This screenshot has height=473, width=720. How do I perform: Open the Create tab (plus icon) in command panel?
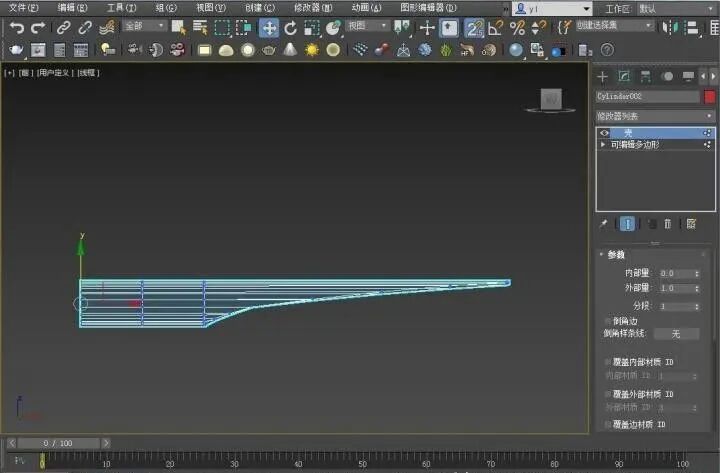[602, 77]
